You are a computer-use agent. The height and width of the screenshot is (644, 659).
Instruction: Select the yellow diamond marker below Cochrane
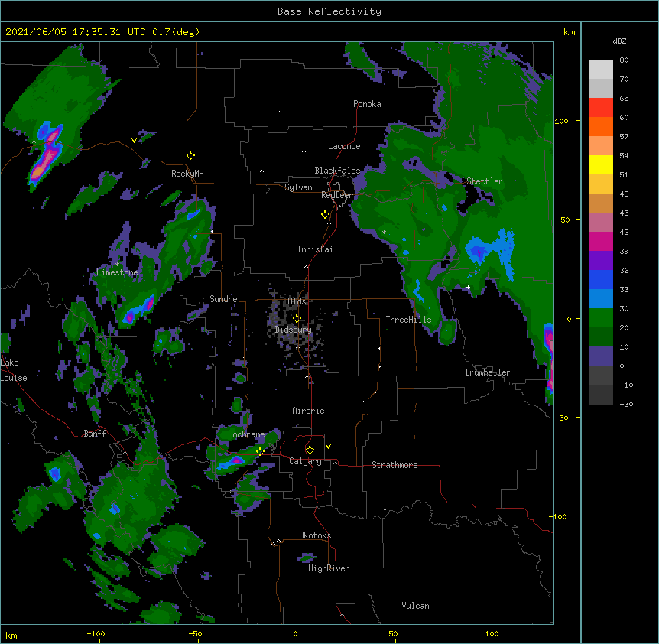click(260, 452)
